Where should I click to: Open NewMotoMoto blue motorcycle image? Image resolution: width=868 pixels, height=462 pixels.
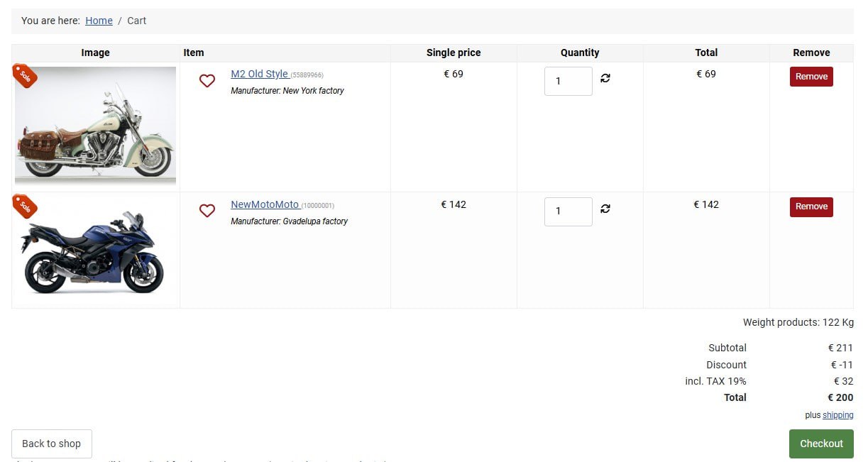94,252
